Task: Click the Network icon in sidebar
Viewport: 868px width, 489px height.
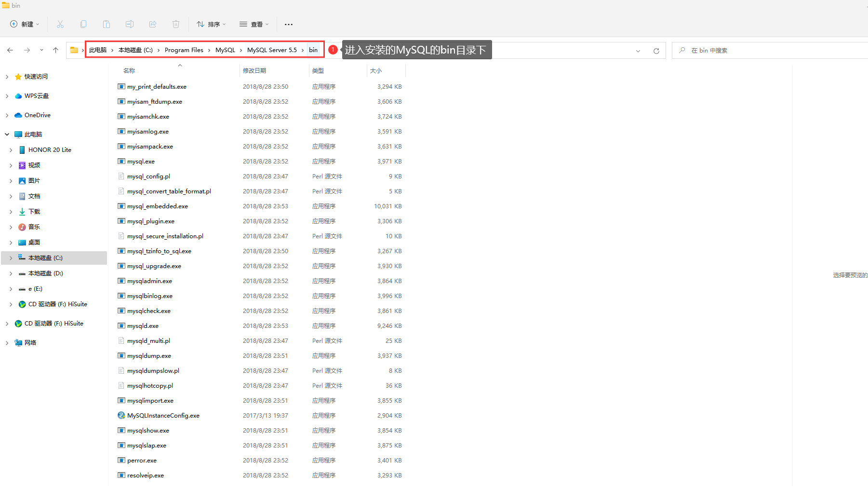Action: (x=18, y=343)
